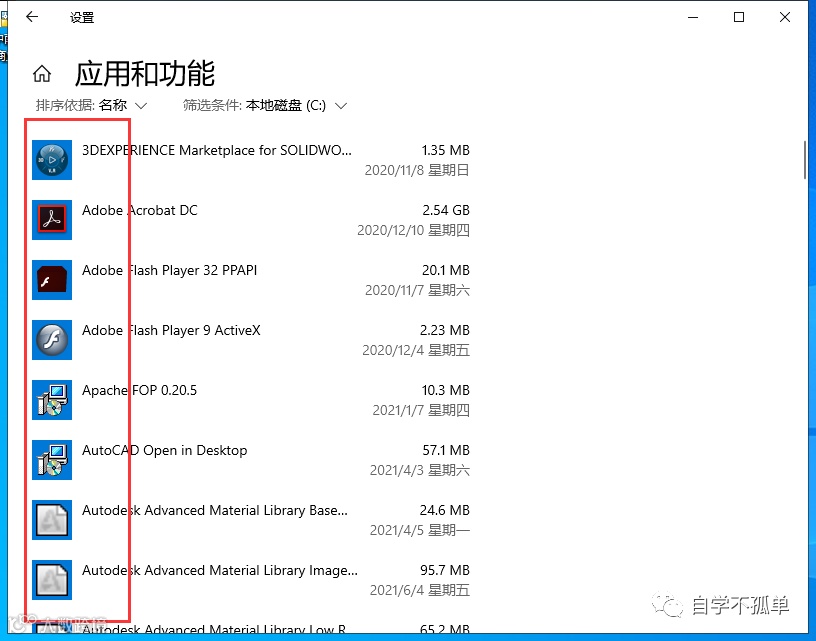Click the 2021/4/3 星期六 install date
Screen dimensions: 816x641
tap(419, 470)
